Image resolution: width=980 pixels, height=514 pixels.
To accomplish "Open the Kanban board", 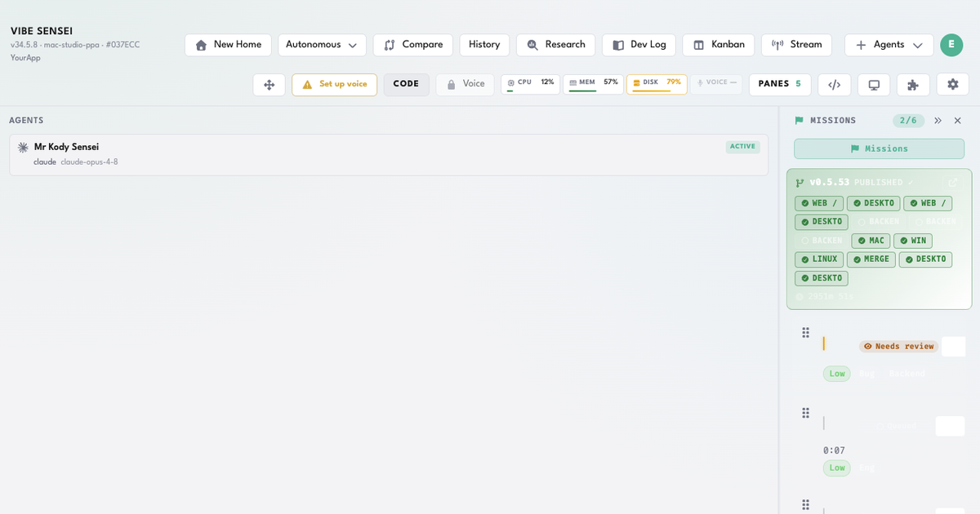I will coord(719,45).
